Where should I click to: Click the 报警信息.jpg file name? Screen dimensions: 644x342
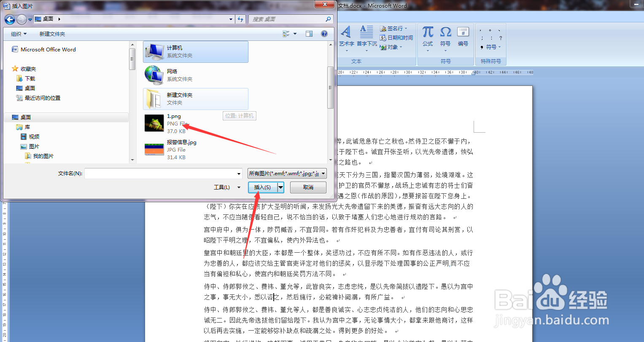coord(182,142)
